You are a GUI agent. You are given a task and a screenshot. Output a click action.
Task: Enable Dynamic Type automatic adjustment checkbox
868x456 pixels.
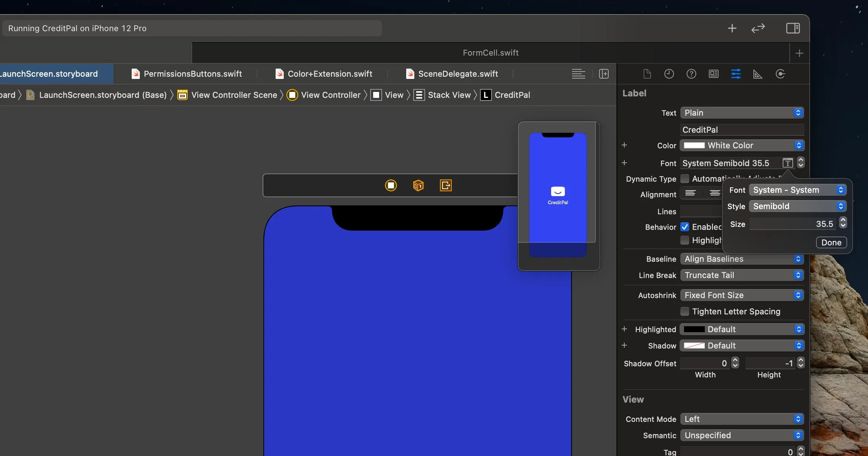[x=685, y=179]
